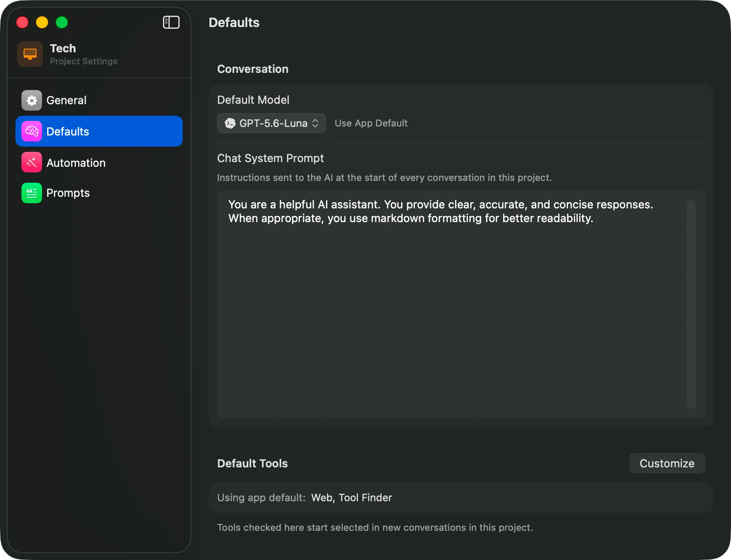Click the Customize tools button
The width and height of the screenshot is (731, 560).
(667, 463)
